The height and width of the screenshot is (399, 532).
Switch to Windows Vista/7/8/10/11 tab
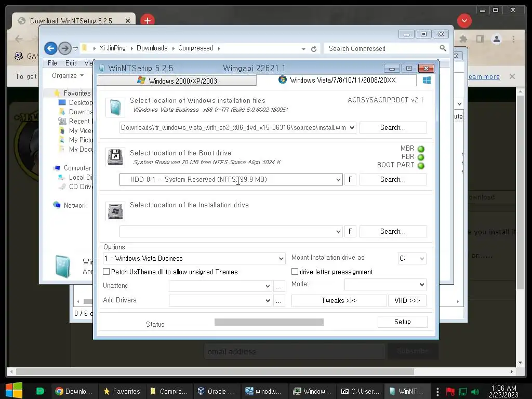(337, 80)
